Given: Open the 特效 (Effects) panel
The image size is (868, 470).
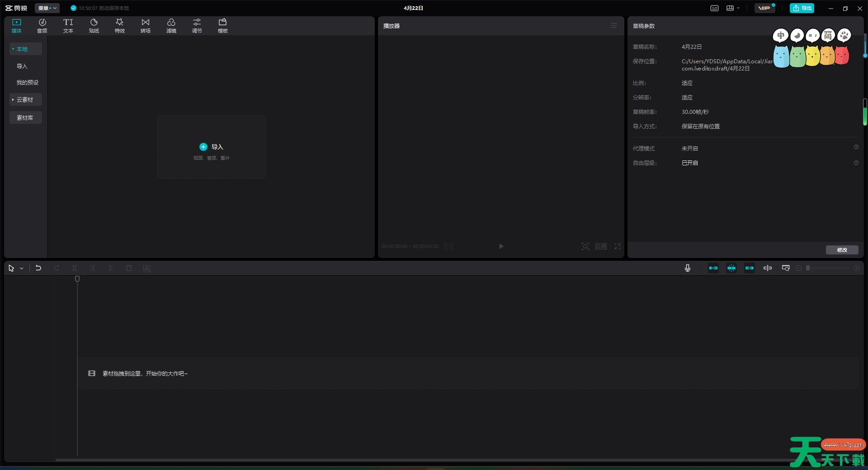Looking at the screenshot, I should [x=120, y=26].
